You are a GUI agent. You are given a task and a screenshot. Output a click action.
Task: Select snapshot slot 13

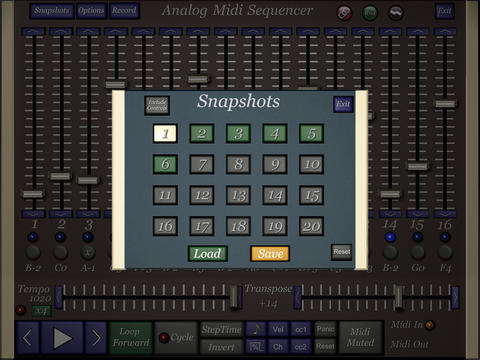click(238, 195)
